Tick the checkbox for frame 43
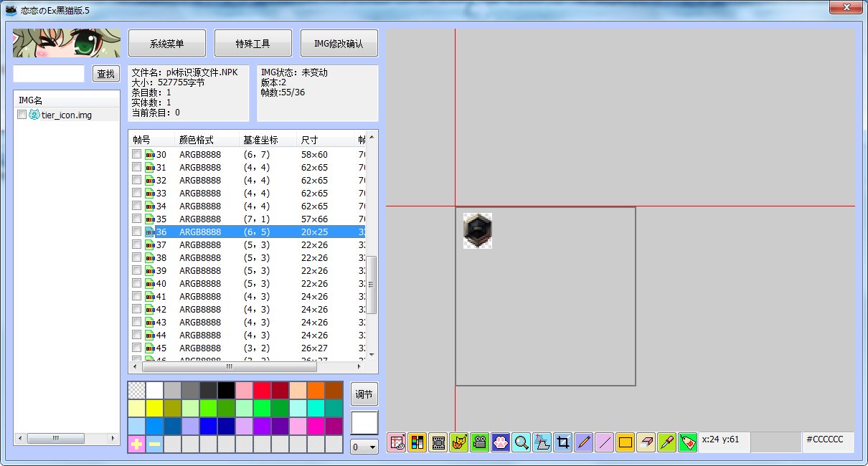 (136, 322)
